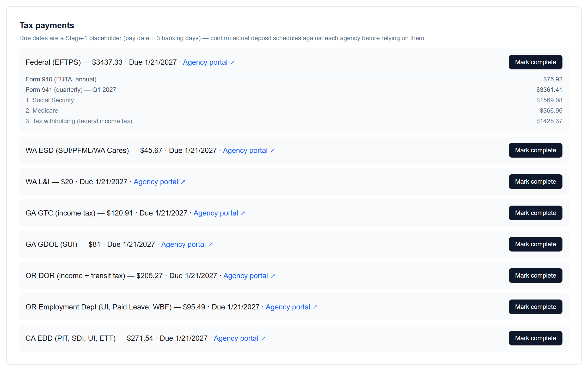
Task: Click the Form 940 (FUTA, annual) row
Action: (x=294, y=79)
